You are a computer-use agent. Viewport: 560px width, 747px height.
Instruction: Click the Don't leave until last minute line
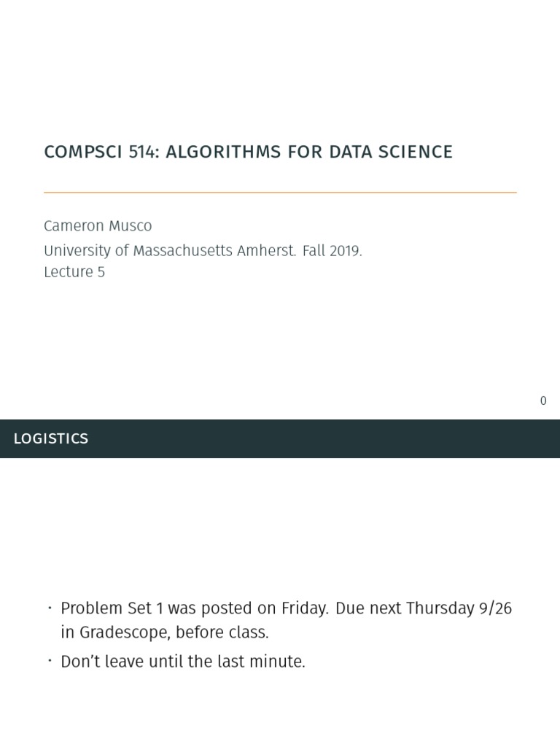[x=182, y=662]
